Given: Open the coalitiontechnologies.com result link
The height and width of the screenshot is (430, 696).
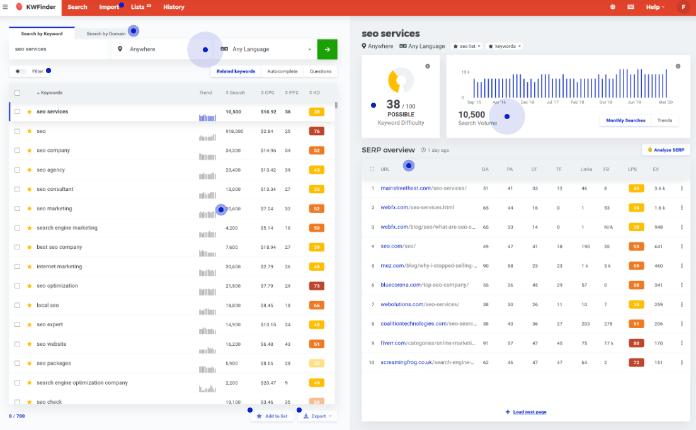Looking at the screenshot, I should point(428,324).
